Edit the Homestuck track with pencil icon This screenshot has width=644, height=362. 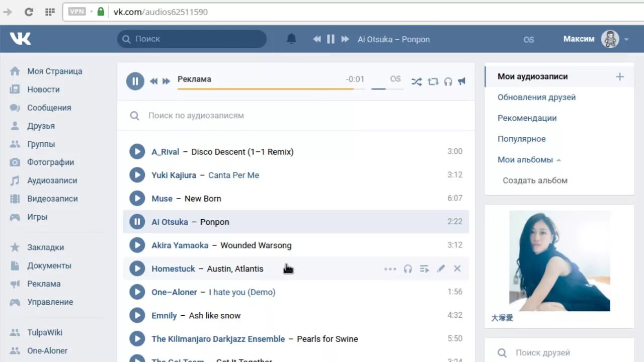click(441, 268)
